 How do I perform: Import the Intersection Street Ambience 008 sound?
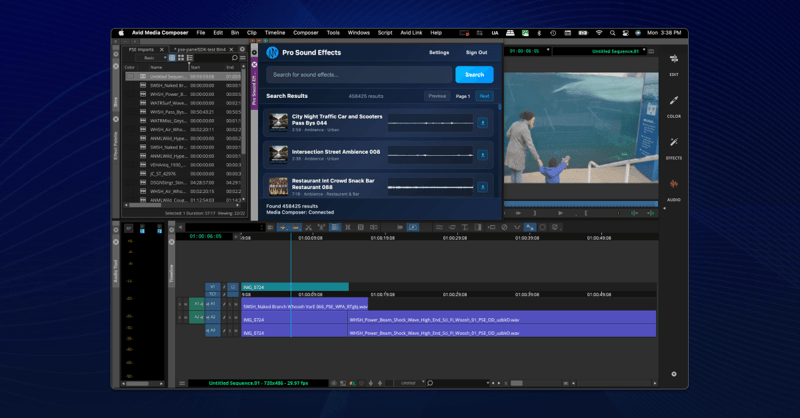[x=482, y=155]
